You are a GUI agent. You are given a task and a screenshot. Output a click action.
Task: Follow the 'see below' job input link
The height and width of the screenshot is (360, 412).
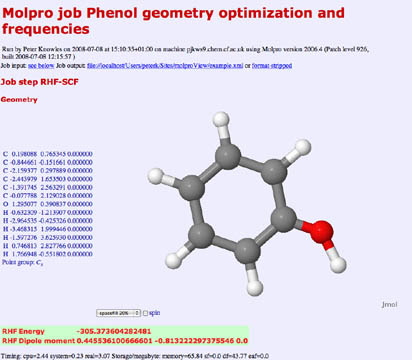point(41,65)
